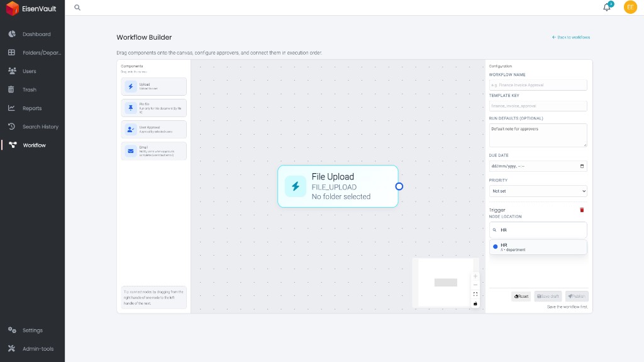The height and width of the screenshot is (362, 644).
Task: Click the Trash bin sidebar icon
Action: point(11,89)
